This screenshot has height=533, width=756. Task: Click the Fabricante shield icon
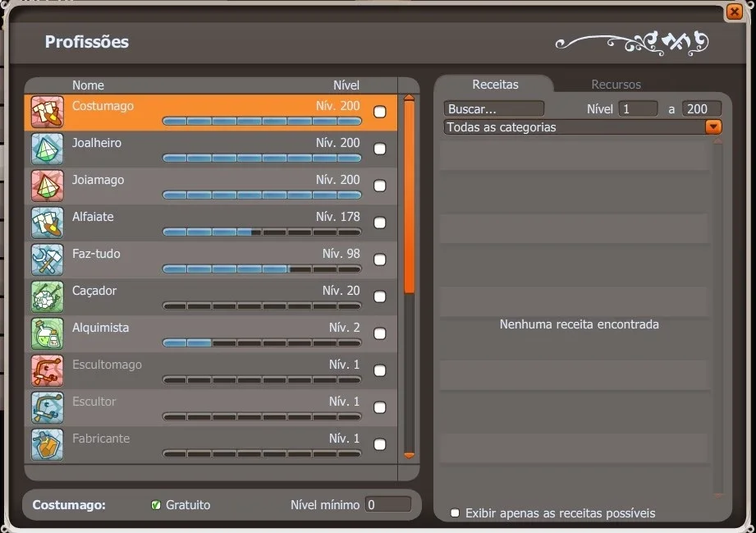click(x=48, y=444)
